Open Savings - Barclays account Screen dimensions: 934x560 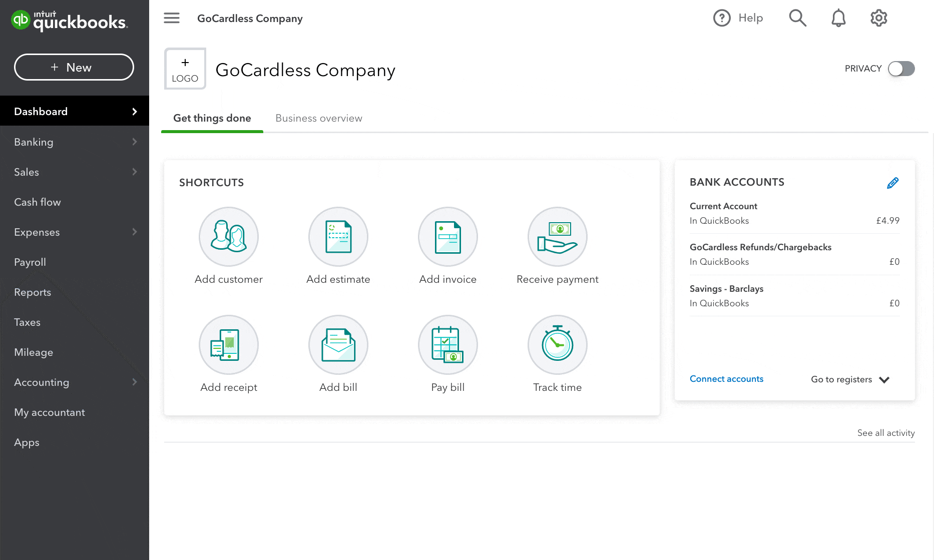[794, 296]
